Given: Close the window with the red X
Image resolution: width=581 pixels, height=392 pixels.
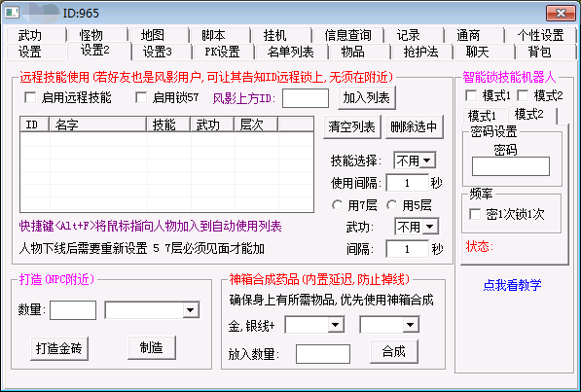Looking at the screenshot, I should click(561, 14).
